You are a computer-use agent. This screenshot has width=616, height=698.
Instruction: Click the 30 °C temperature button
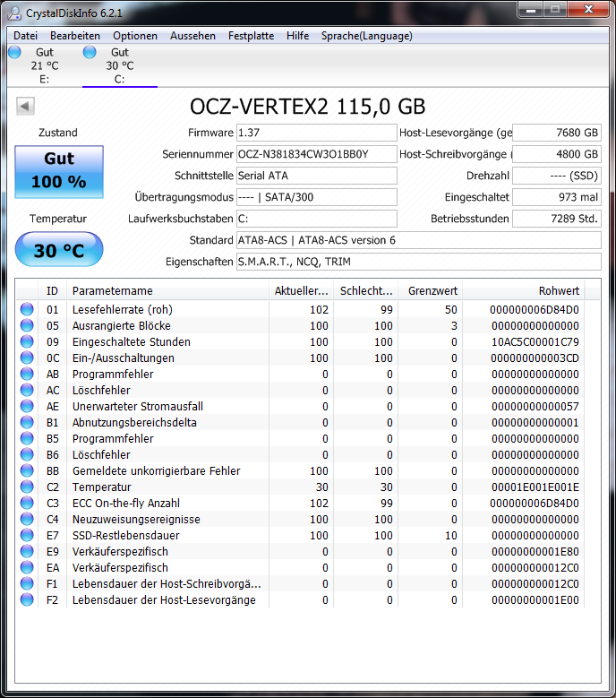coord(59,249)
